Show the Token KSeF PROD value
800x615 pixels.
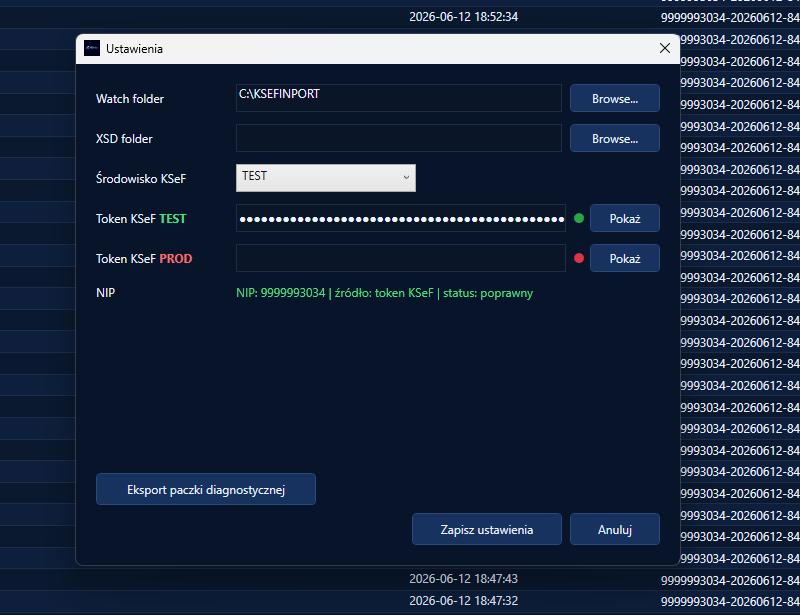click(x=624, y=258)
